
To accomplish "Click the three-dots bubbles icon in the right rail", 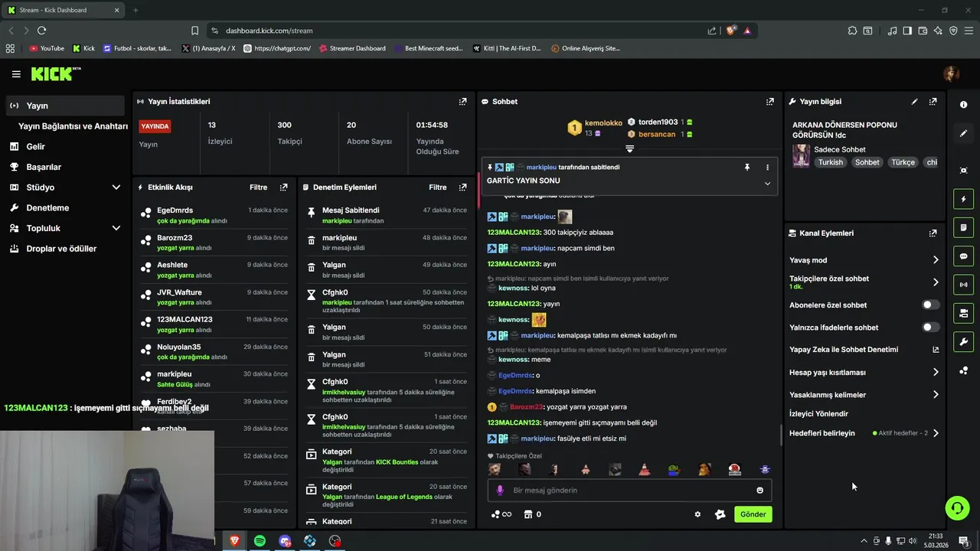I will click(963, 370).
